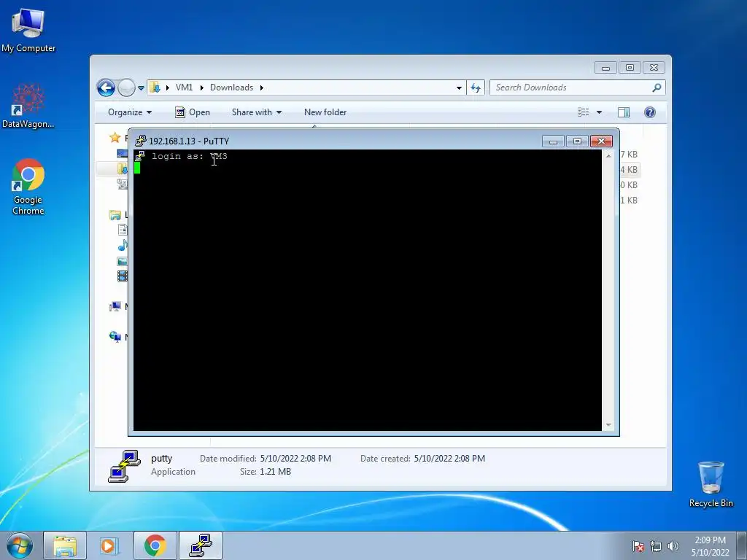
Task: Open the view options dropdown arrow
Action: (x=600, y=112)
